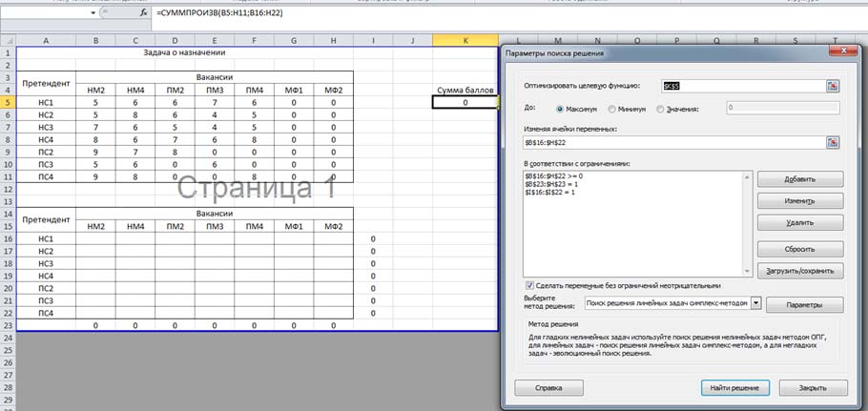Close the Solver parameters dialog with X
Screen dimensions: 868x411
(844, 51)
